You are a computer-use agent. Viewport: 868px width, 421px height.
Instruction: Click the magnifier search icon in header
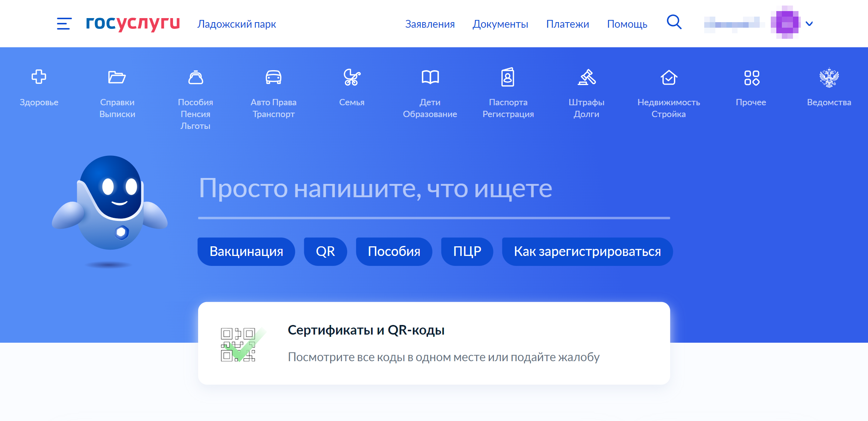[674, 22]
